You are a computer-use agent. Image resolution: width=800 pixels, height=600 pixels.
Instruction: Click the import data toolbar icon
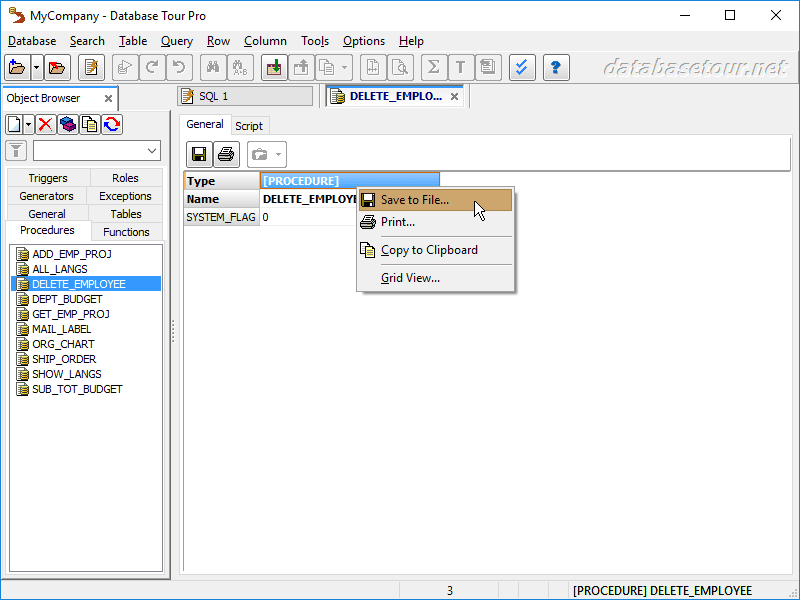pyautogui.click(x=273, y=68)
